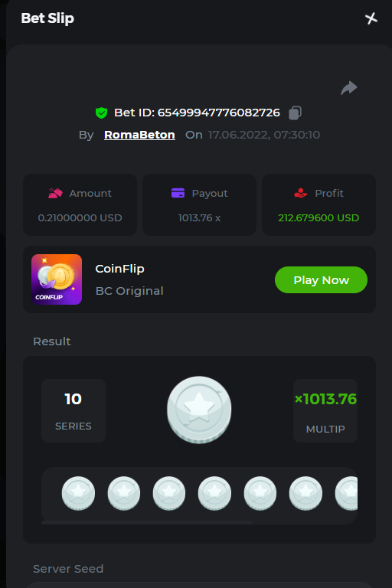This screenshot has height=588, width=392.
Task: Click the purple Payout card icon
Action: 178,193
